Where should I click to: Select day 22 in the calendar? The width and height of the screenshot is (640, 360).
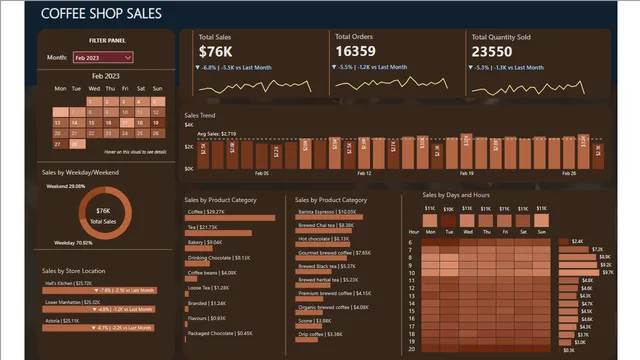point(94,133)
